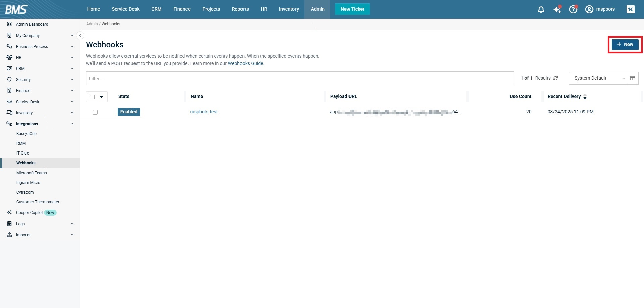This screenshot has height=308, width=644.
Task: Click the New webhook button
Action: (625, 44)
